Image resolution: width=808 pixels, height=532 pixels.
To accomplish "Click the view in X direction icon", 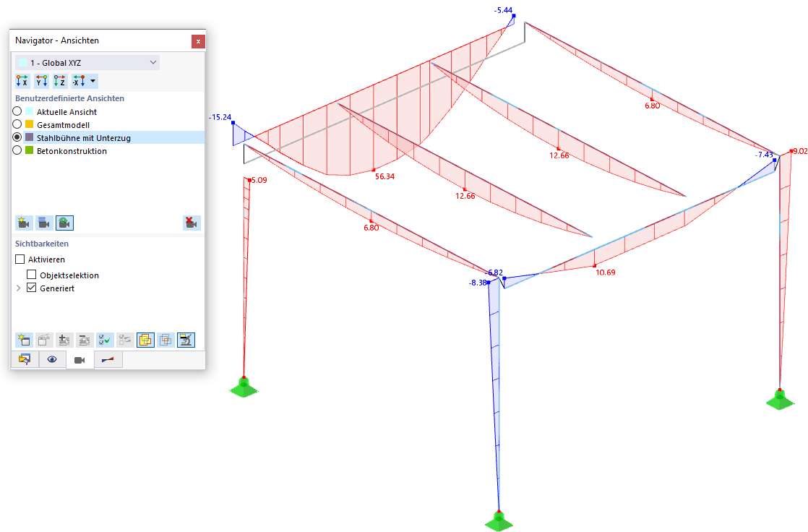I will [22, 81].
